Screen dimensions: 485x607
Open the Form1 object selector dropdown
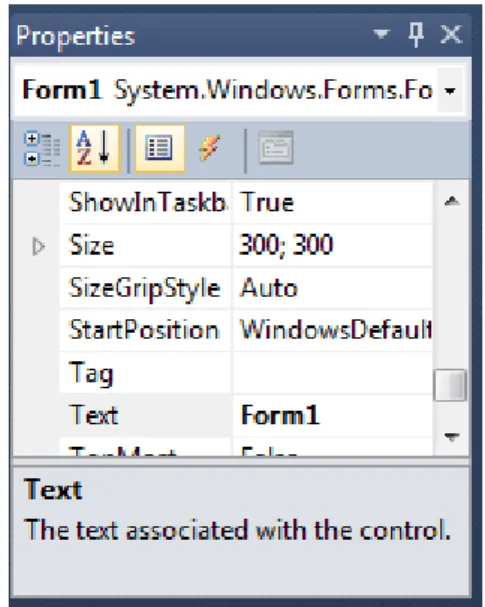(450, 91)
